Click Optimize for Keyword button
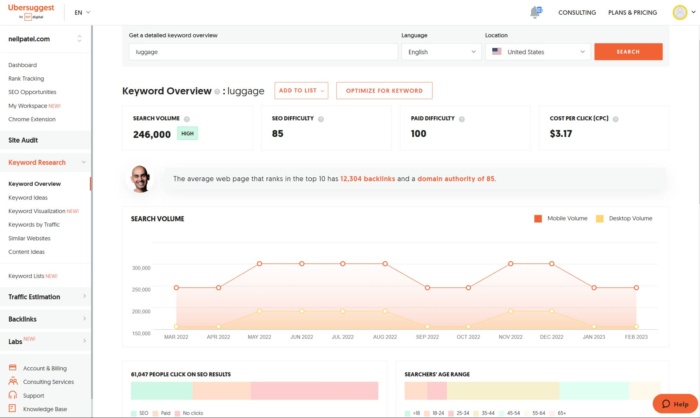Screen dimensions: 700x418 [x=384, y=91]
